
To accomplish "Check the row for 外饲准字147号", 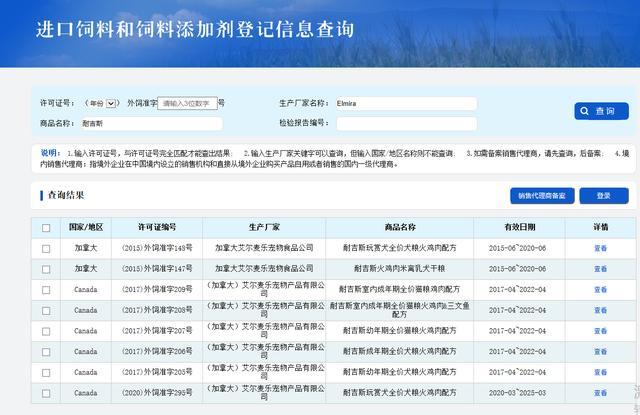I will pos(46,269).
